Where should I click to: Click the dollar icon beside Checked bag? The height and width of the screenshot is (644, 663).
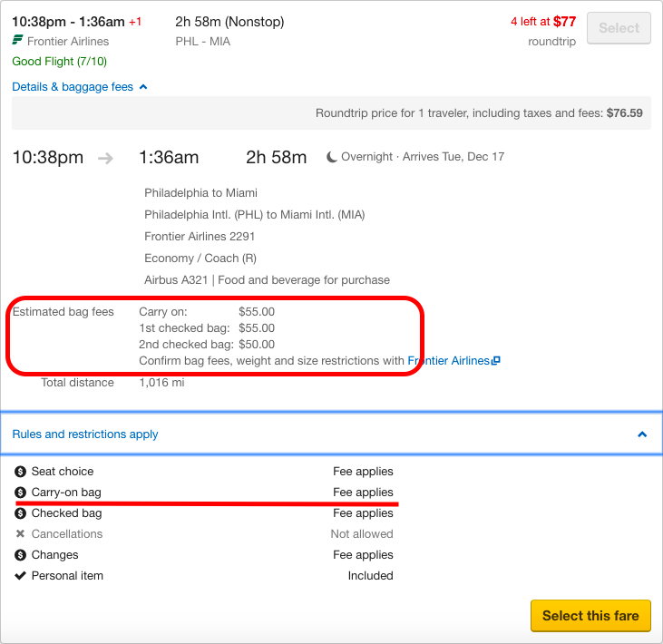pos(20,513)
